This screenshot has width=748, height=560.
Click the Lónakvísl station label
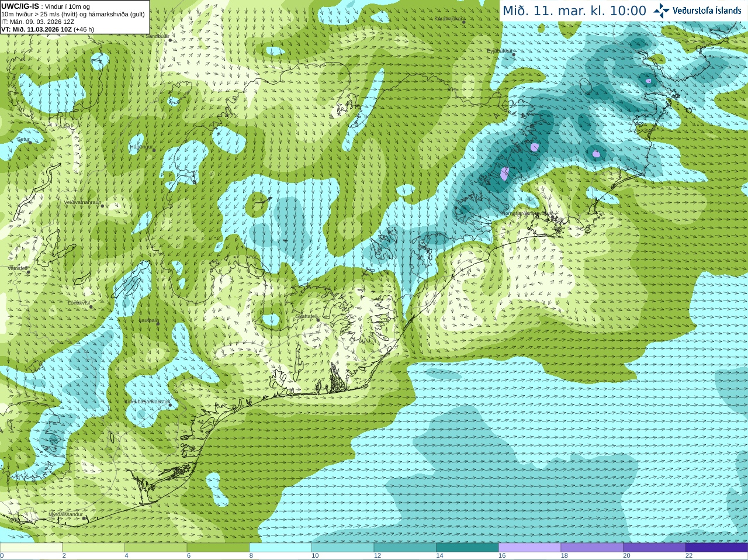coord(78,303)
